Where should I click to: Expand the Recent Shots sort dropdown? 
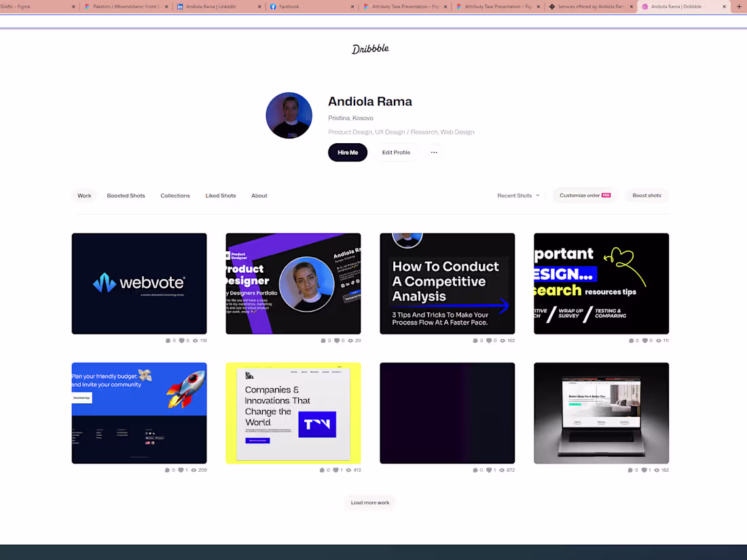[x=518, y=195]
